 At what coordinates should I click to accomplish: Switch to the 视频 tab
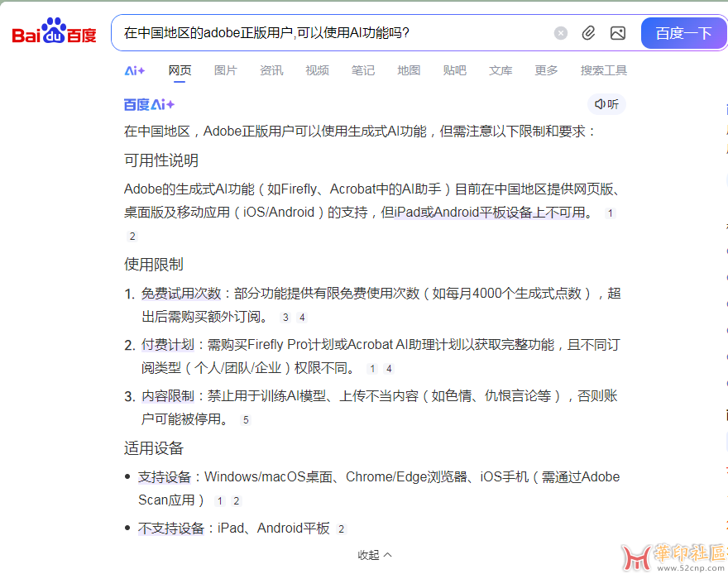pyautogui.click(x=317, y=71)
